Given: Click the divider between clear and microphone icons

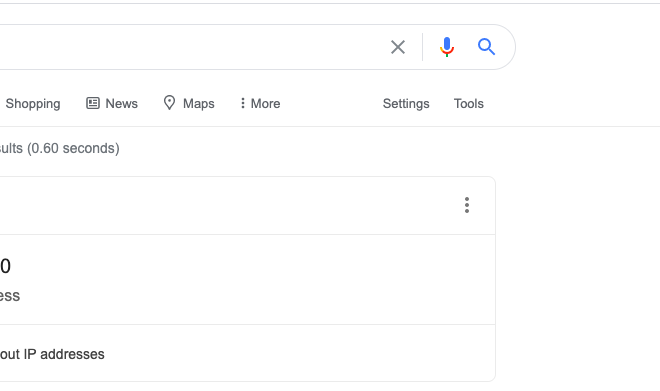Looking at the screenshot, I should tap(423, 47).
